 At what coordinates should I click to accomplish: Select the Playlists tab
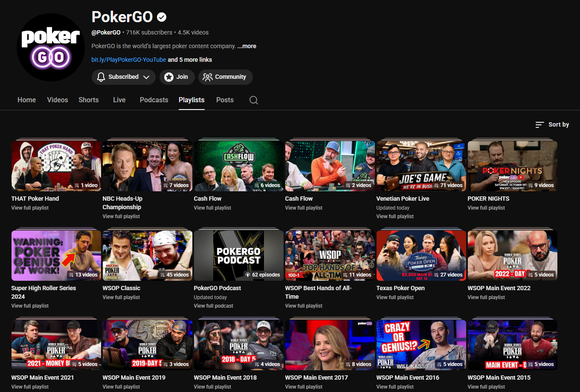(x=191, y=100)
